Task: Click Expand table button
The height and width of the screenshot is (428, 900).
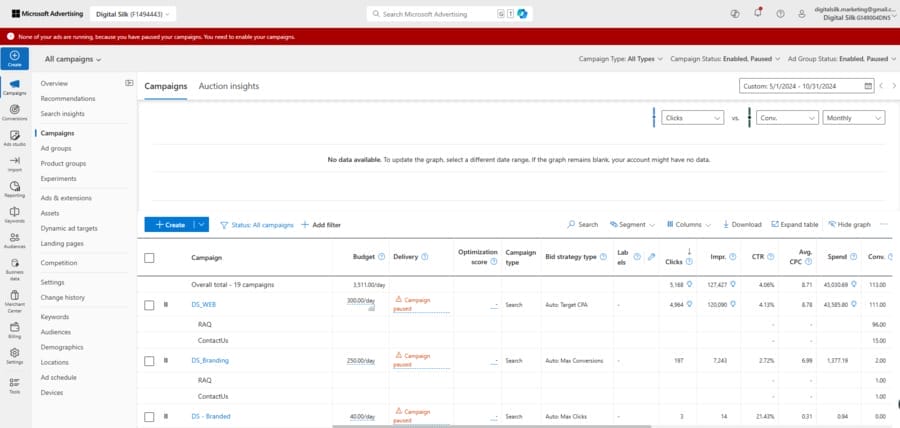Action: tap(794, 224)
